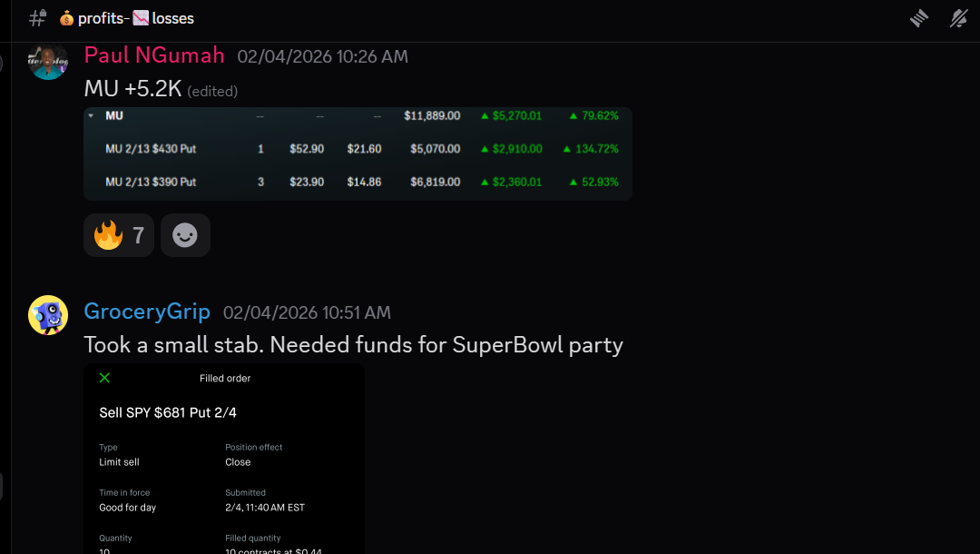The width and height of the screenshot is (980, 554).
Task: Click the 79.62% gain percentage
Action: coord(600,115)
